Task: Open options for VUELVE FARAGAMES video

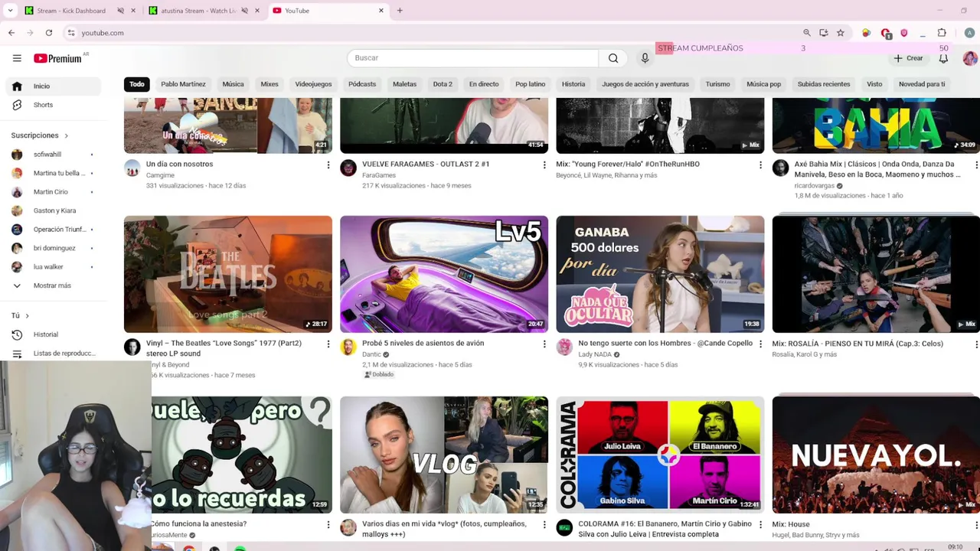Action: click(544, 165)
